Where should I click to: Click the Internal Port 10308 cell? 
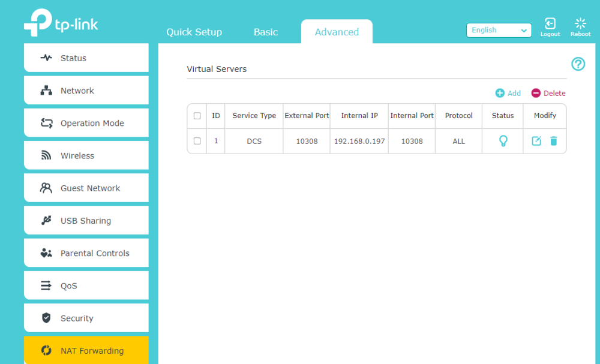(412, 141)
